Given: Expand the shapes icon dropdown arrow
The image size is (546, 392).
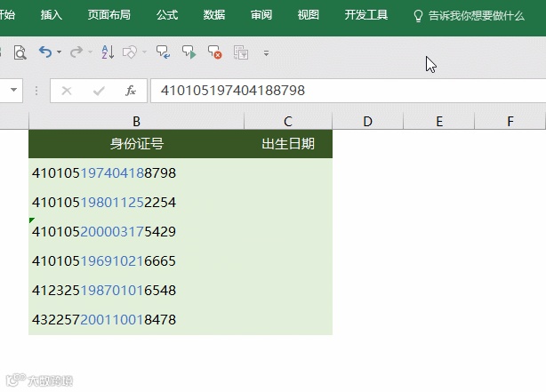Looking at the screenshot, I should pos(144,52).
